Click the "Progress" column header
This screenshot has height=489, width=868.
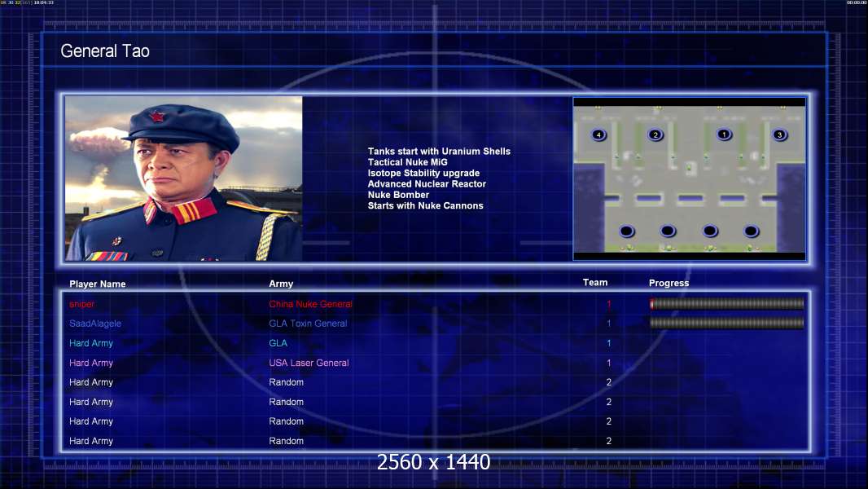(669, 283)
